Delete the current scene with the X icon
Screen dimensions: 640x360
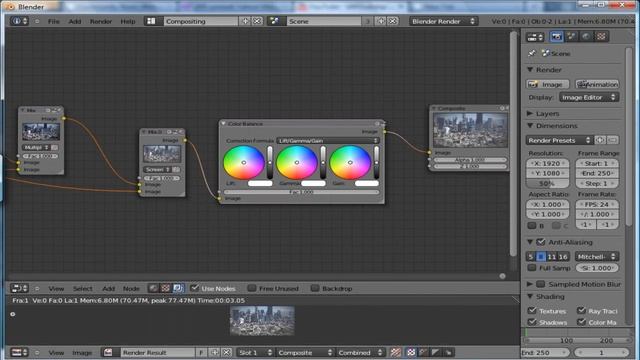tap(393, 21)
